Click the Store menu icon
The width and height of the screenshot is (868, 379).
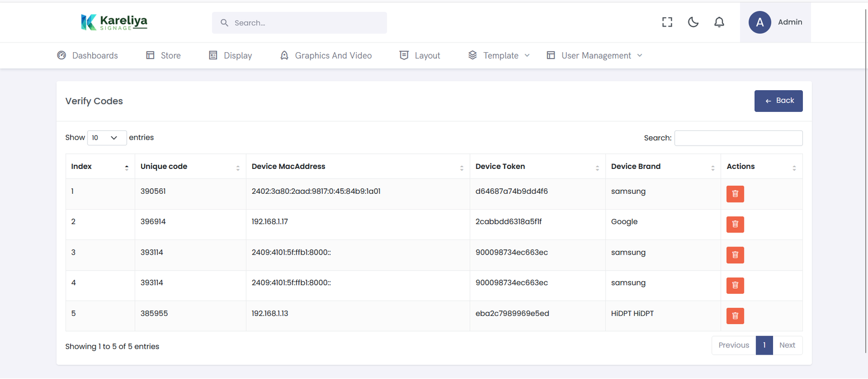point(150,55)
